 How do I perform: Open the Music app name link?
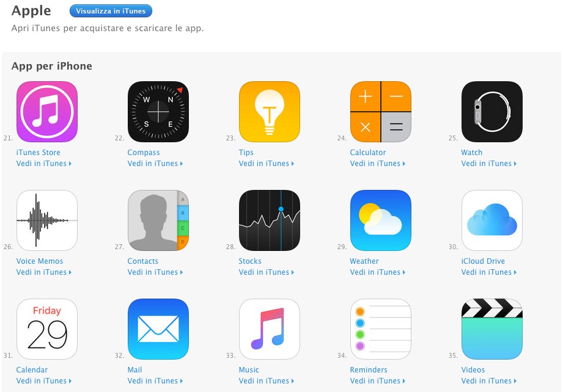pos(249,370)
